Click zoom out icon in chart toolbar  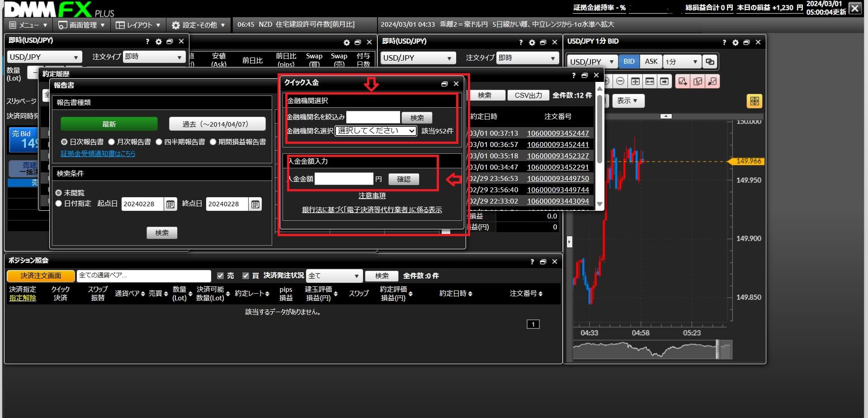tap(620, 81)
